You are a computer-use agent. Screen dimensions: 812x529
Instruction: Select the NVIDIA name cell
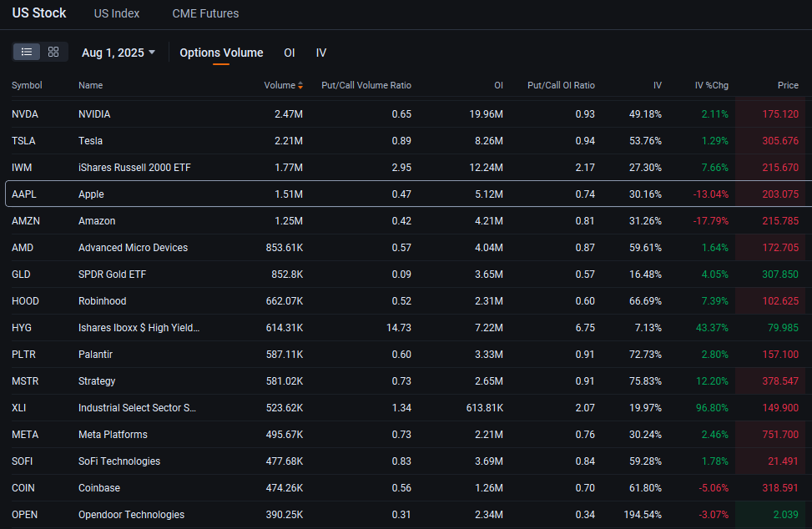(94, 113)
